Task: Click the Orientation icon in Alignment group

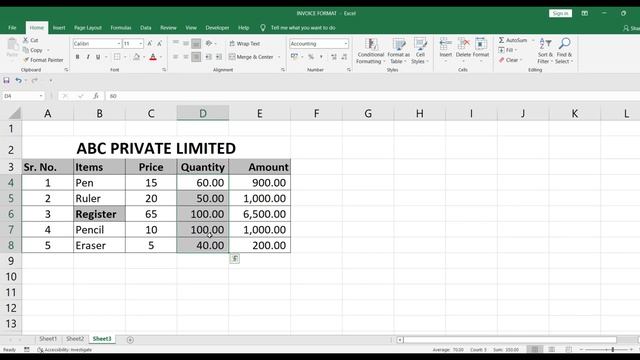Action: coord(209,43)
